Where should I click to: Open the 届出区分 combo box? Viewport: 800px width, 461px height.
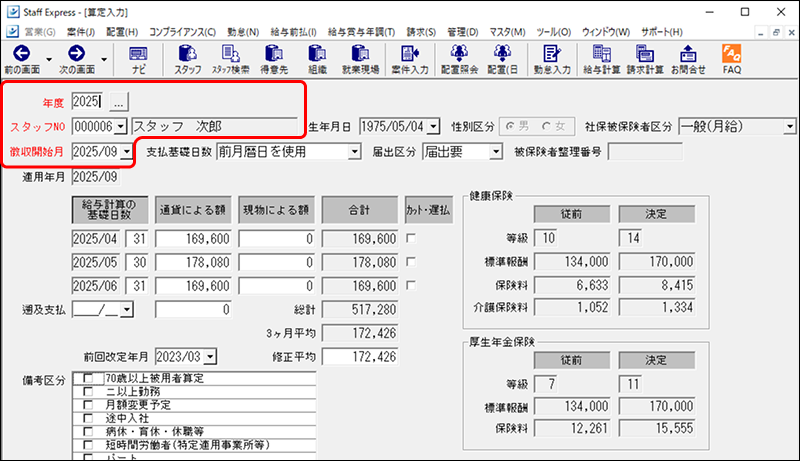pyautogui.click(x=462, y=152)
